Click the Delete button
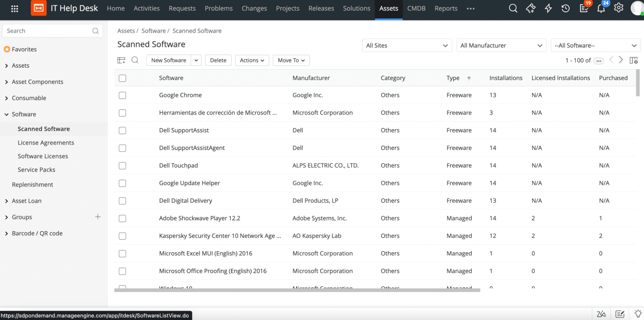Image resolution: width=644 pixels, height=320 pixels. click(218, 60)
